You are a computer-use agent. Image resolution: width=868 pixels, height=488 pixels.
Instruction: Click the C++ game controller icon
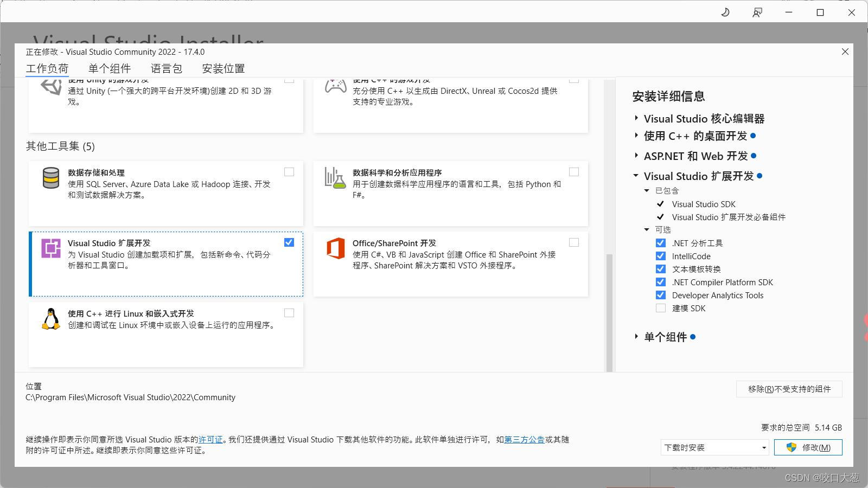335,86
